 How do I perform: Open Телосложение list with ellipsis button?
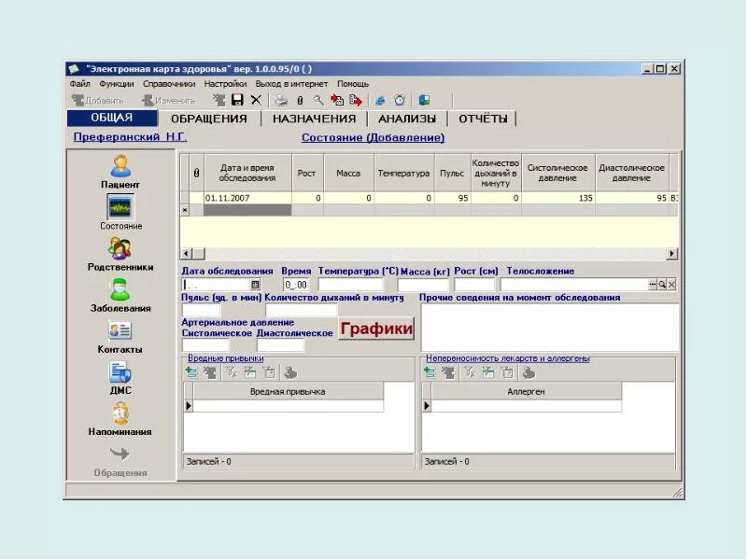653,285
